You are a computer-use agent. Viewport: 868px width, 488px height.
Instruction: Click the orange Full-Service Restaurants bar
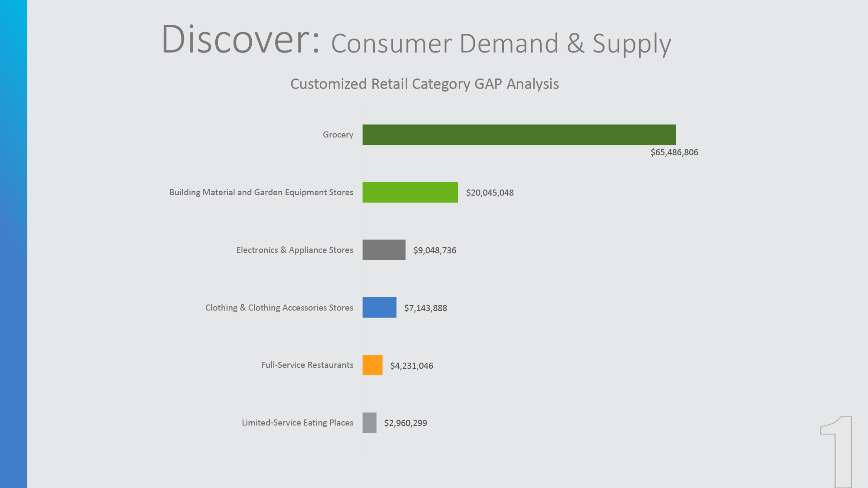372,365
